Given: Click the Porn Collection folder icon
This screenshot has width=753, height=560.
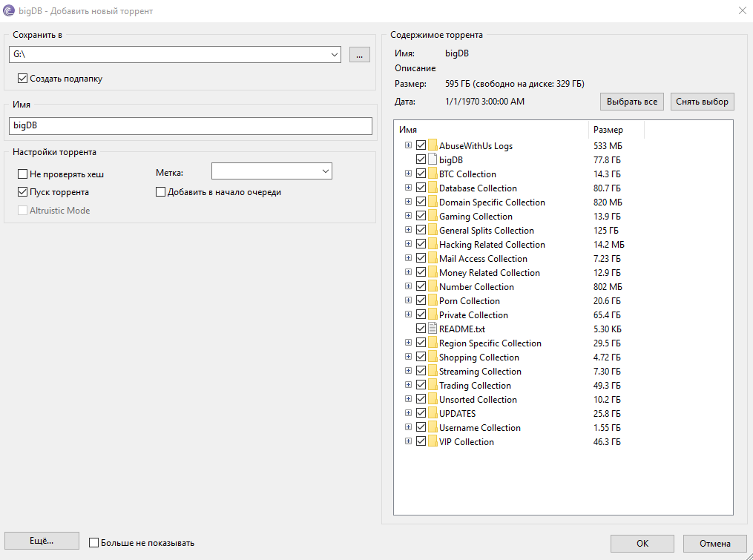Looking at the screenshot, I should [x=433, y=300].
